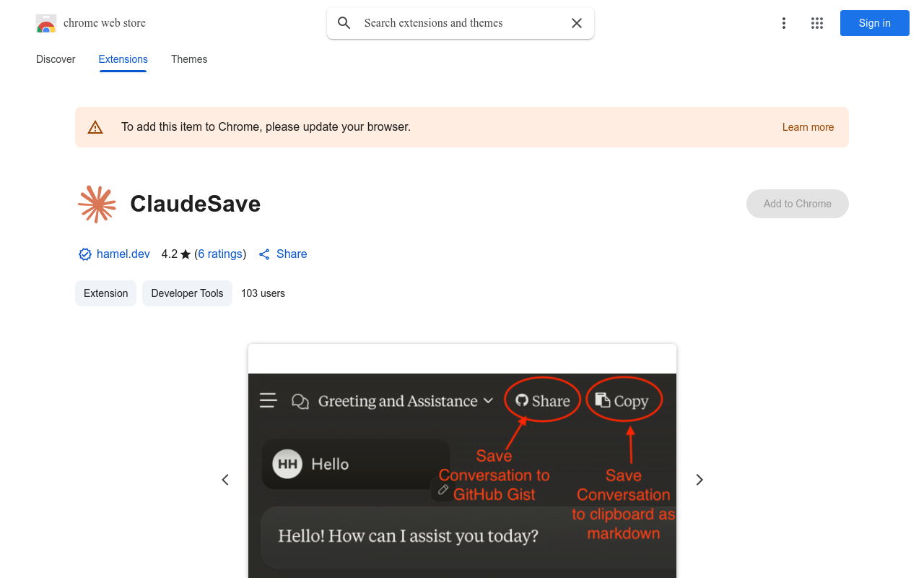This screenshot has width=924, height=578.
Task: Select the Extension category chip
Action: (x=105, y=293)
